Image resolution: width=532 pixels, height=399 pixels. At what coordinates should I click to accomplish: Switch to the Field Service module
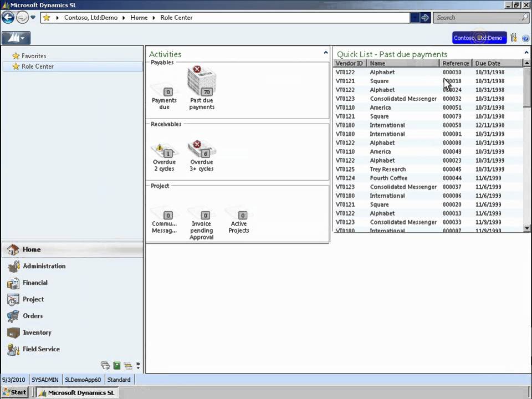point(73,350)
